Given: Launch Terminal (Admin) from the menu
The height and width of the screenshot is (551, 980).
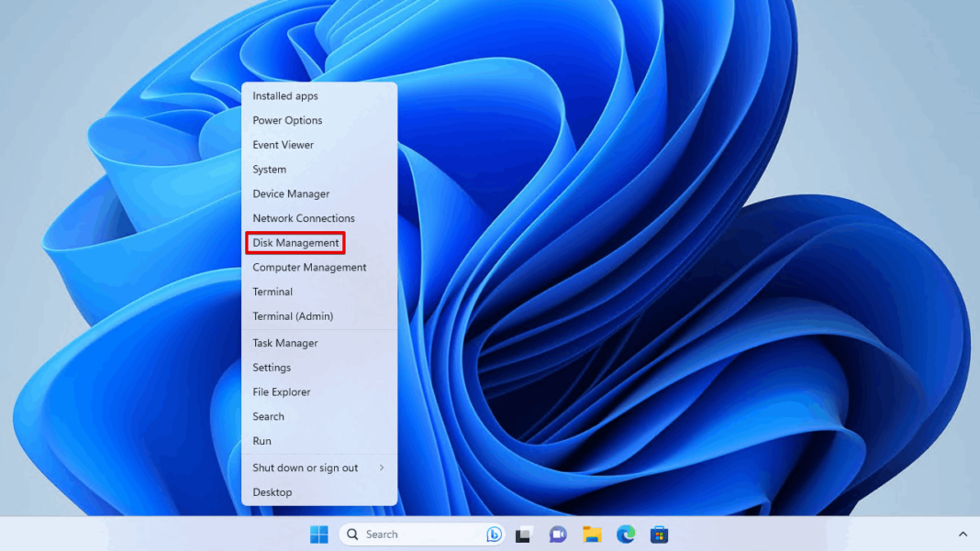Looking at the screenshot, I should click(293, 316).
